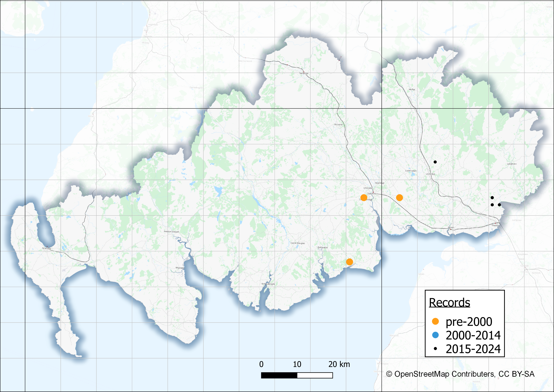Click the black segment of the scale bar
The width and height of the screenshot is (554, 392).
point(279,375)
